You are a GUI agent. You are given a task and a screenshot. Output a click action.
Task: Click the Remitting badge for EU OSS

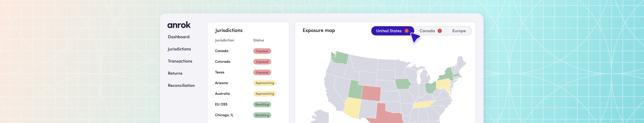(262, 105)
